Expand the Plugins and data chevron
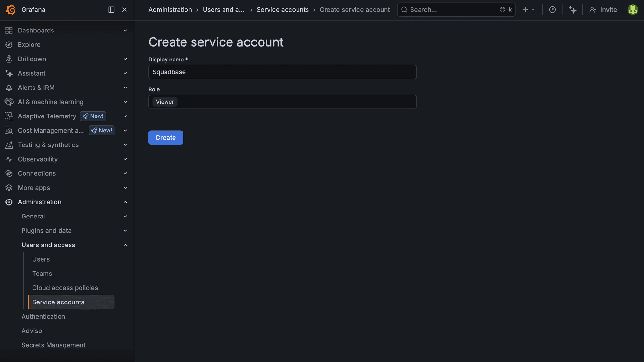The height and width of the screenshot is (362, 644). point(125,231)
